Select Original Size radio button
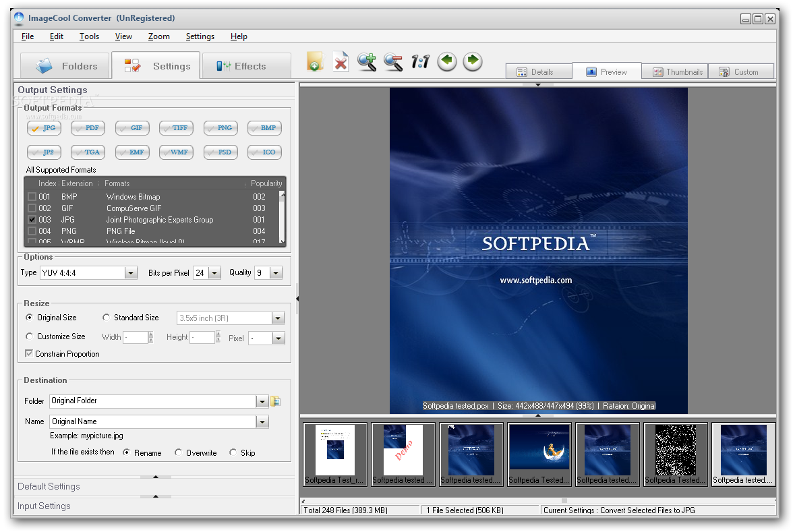This screenshot has height=532, width=793. point(30,318)
